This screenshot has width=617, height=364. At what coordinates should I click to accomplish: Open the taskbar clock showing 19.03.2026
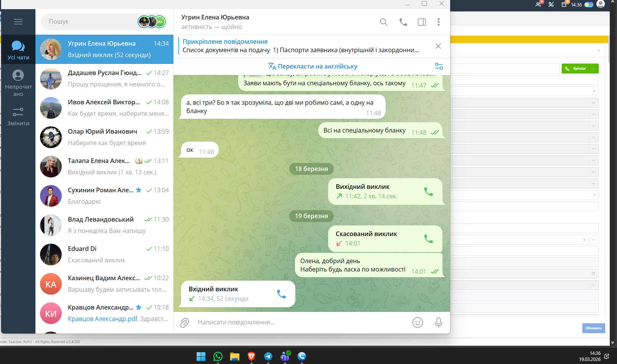590,356
